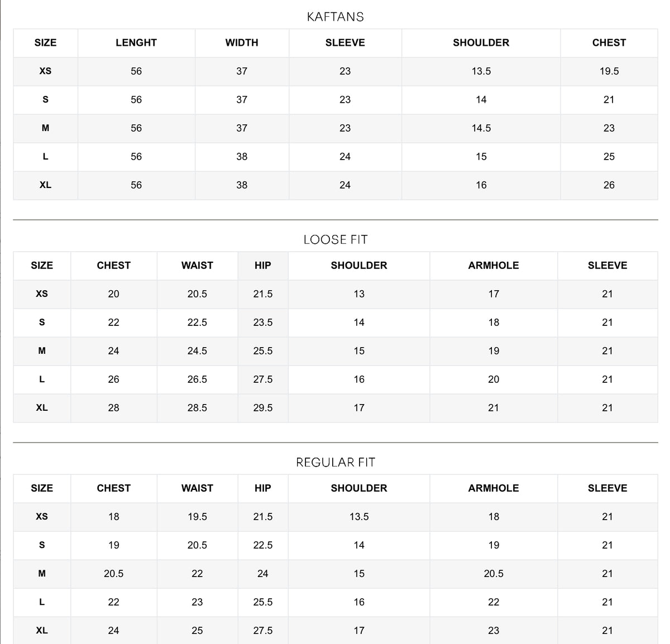Select the SHOULDER header in Regular Fit table
Viewport: 670px width, 644px height.
[359, 488]
